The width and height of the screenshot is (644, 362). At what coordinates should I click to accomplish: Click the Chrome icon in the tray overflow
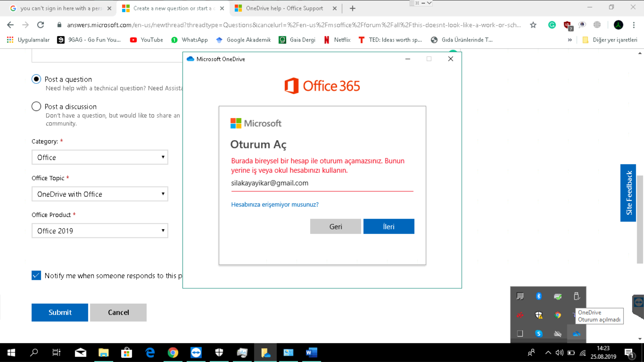(x=557, y=315)
